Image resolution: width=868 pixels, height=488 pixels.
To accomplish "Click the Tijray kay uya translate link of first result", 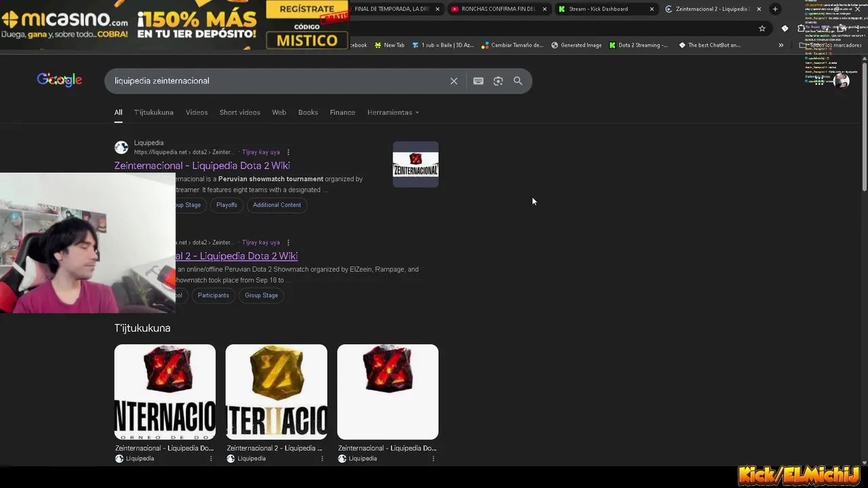I will pos(261,152).
